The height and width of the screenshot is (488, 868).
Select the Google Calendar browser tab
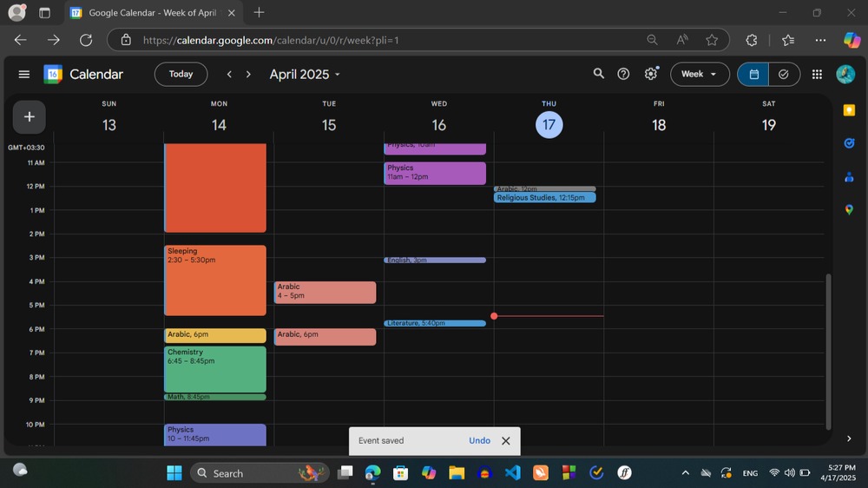coord(154,13)
